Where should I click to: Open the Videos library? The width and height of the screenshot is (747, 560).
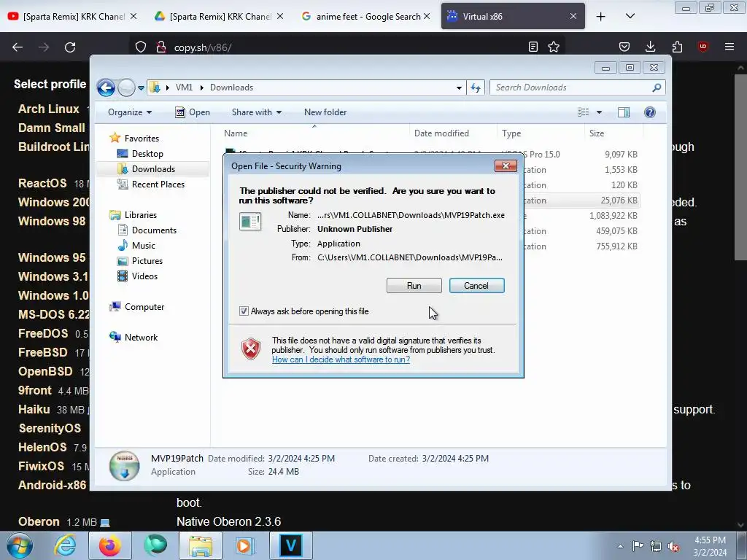[144, 276]
